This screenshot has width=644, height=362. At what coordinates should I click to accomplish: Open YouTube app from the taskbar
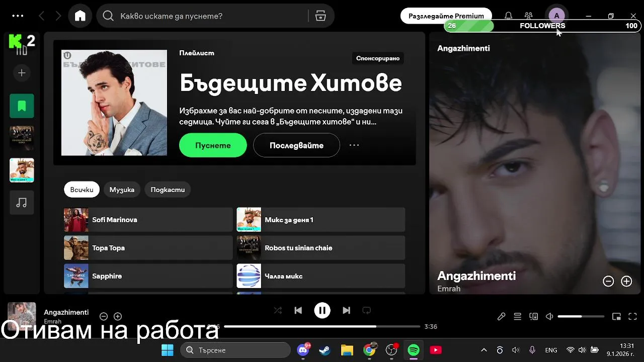click(436, 350)
